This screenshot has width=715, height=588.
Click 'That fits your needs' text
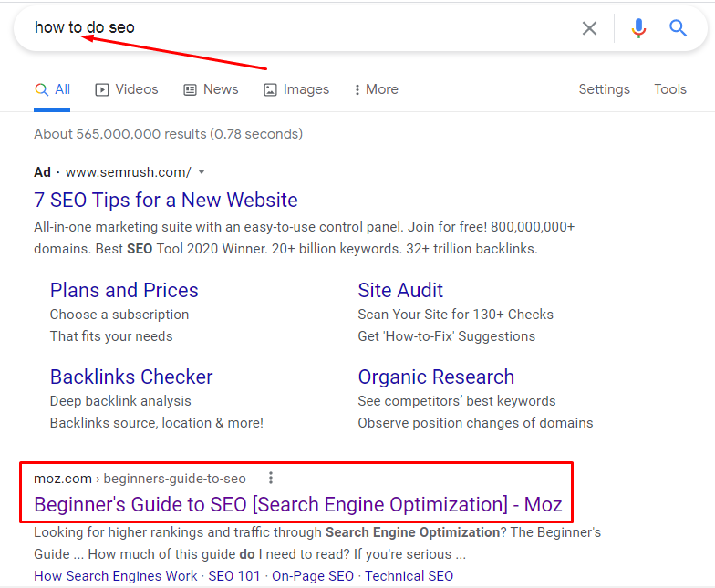[x=111, y=336]
